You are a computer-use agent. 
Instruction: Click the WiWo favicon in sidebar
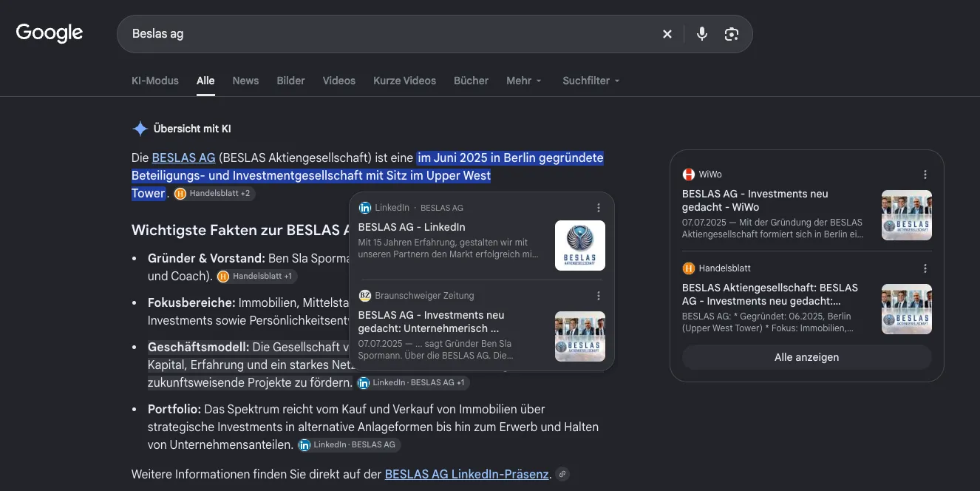coord(689,175)
